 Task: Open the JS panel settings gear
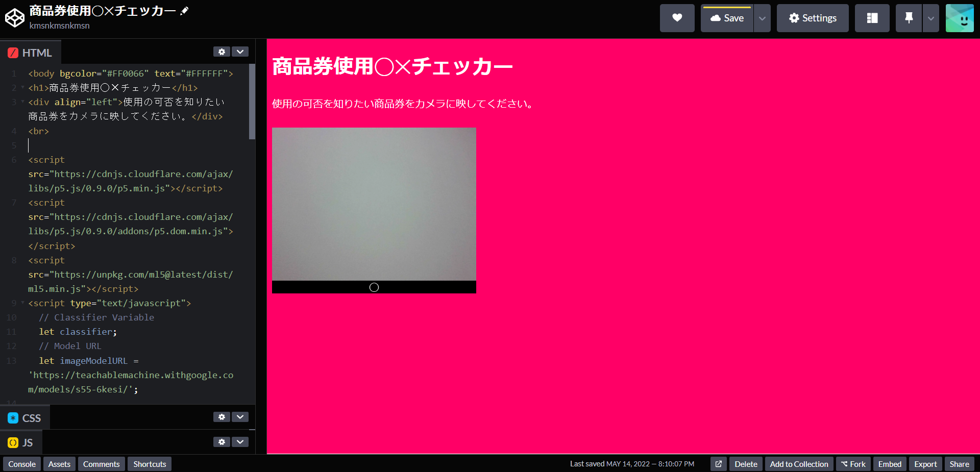tap(222, 442)
